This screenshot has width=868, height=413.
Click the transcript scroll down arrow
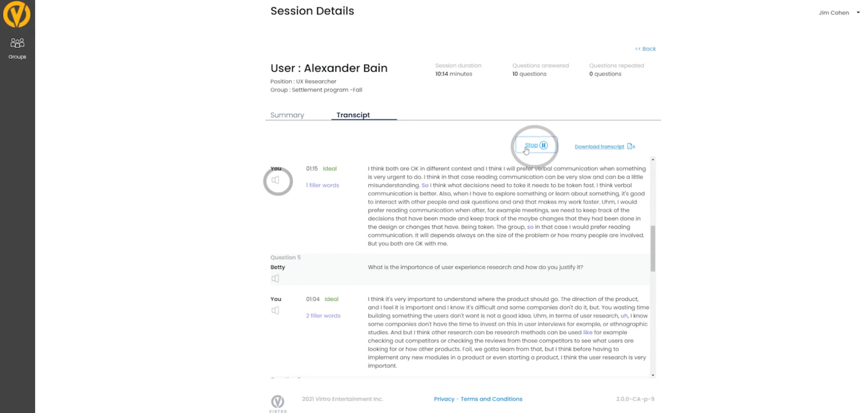653,375
